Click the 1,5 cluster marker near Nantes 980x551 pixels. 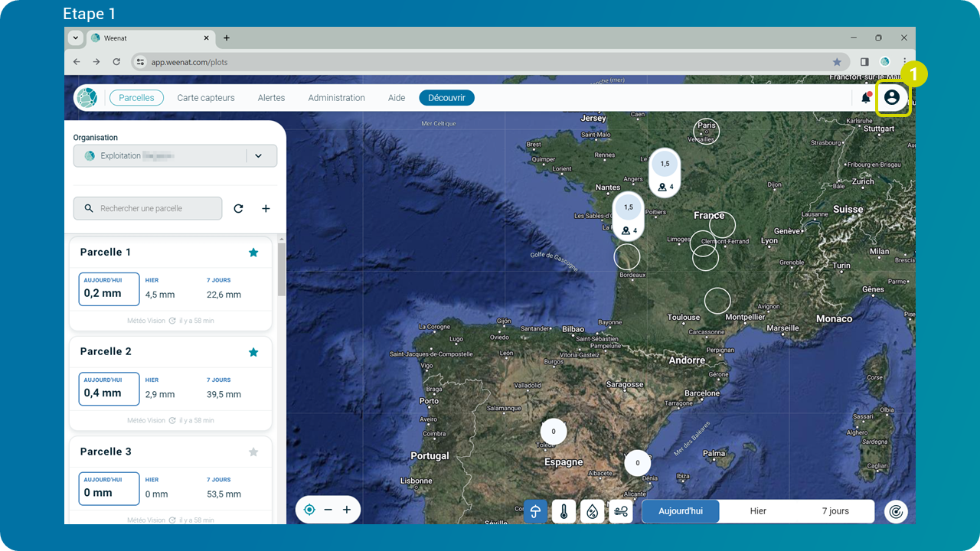tap(629, 216)
